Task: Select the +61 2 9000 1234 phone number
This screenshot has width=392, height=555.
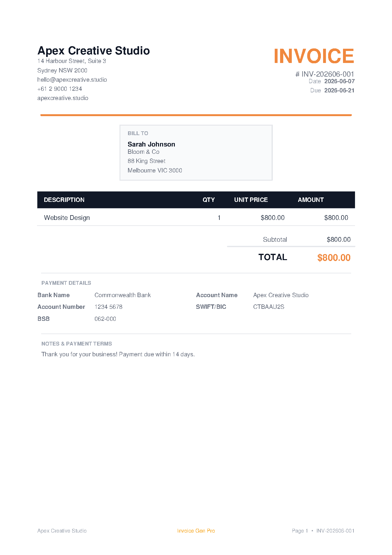Action: coord(59,89)
